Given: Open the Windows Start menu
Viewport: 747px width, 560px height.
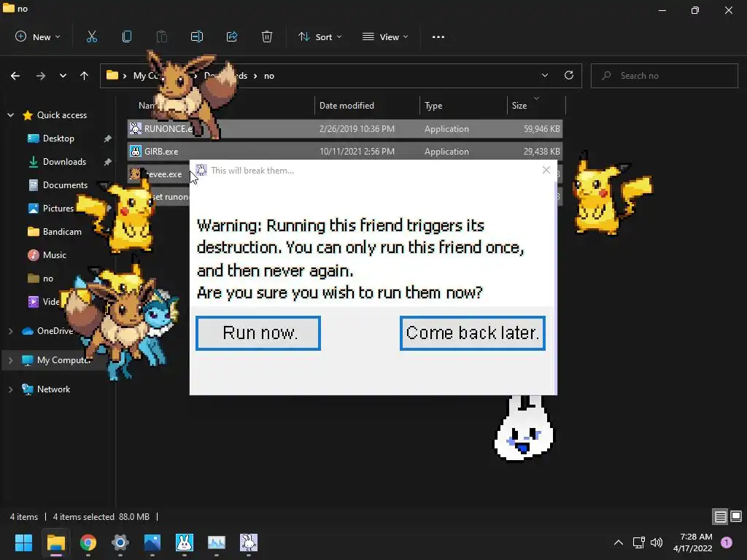Looking at the screenshot, I should click(x=23, y=542).
